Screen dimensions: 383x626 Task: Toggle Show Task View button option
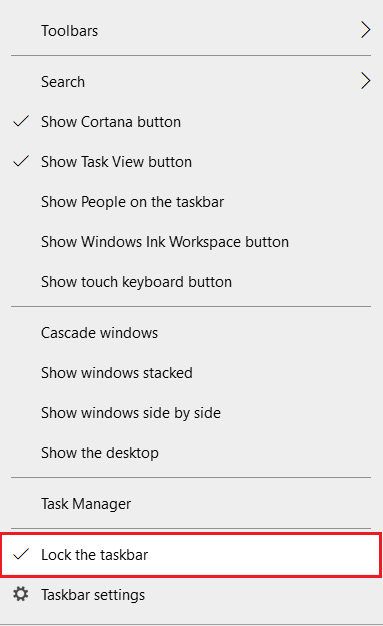(191, 162)
